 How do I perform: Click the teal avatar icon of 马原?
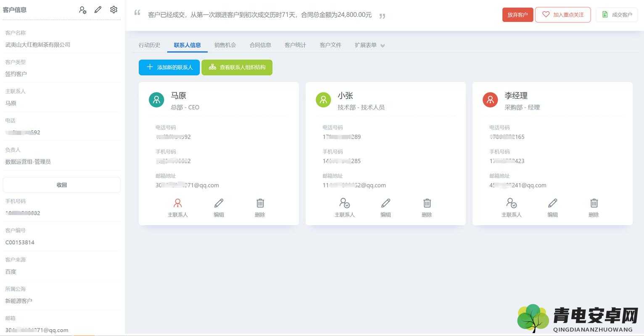(x=156, y=100)
